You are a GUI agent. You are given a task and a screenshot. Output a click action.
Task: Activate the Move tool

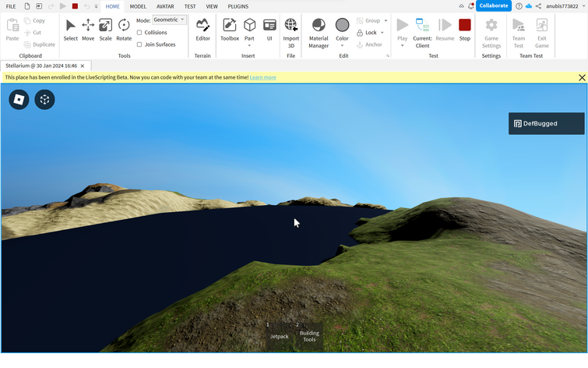point(88,30)
